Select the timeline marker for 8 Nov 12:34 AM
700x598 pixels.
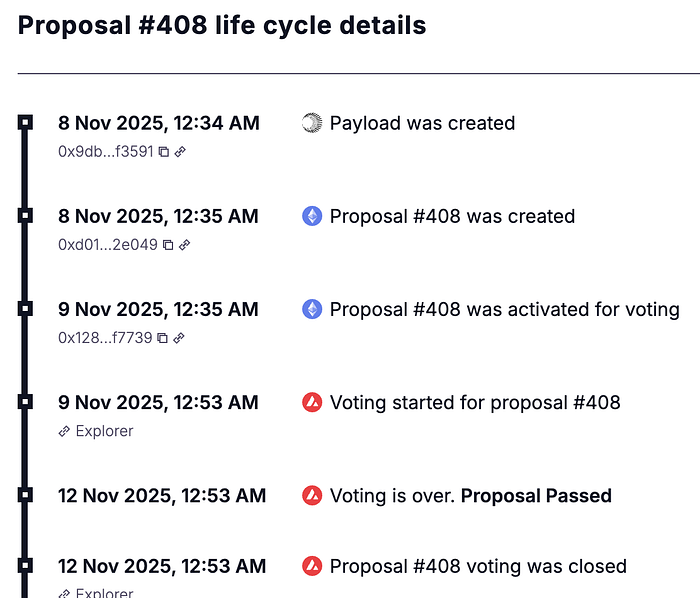coord(25,122)
